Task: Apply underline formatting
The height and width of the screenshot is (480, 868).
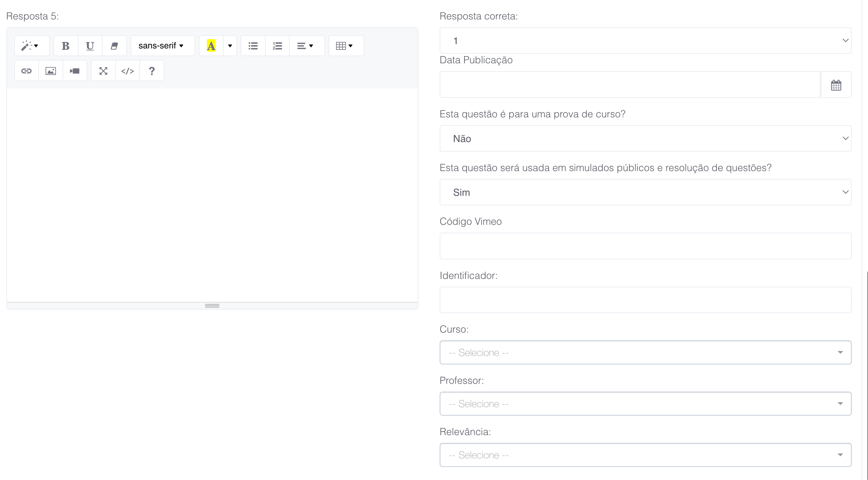Action: click(x=90, y=46)
